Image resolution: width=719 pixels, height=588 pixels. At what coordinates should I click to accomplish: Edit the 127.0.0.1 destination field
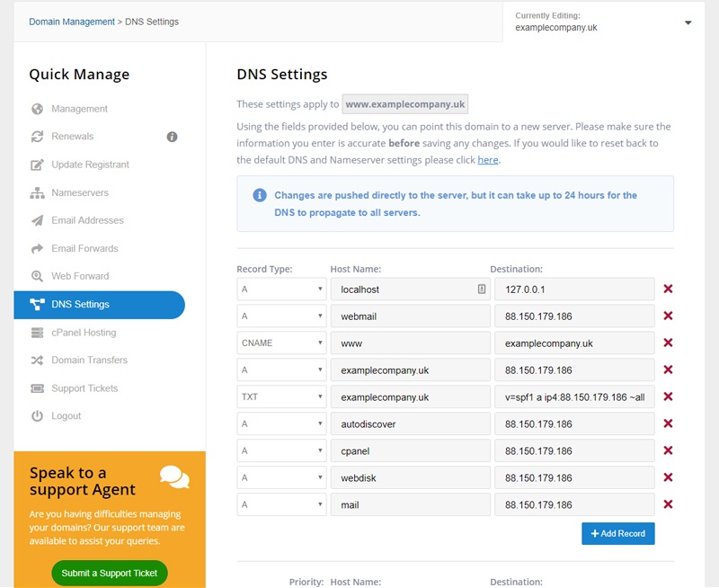tap(574, 289)
